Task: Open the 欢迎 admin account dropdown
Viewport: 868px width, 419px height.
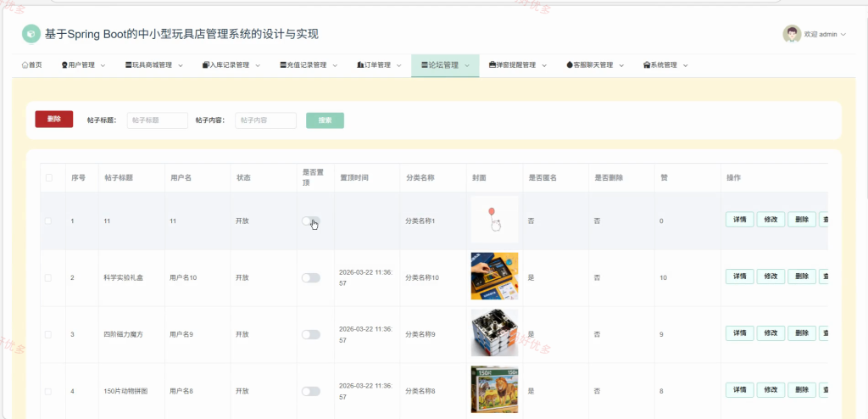Action: coord(826,35)
